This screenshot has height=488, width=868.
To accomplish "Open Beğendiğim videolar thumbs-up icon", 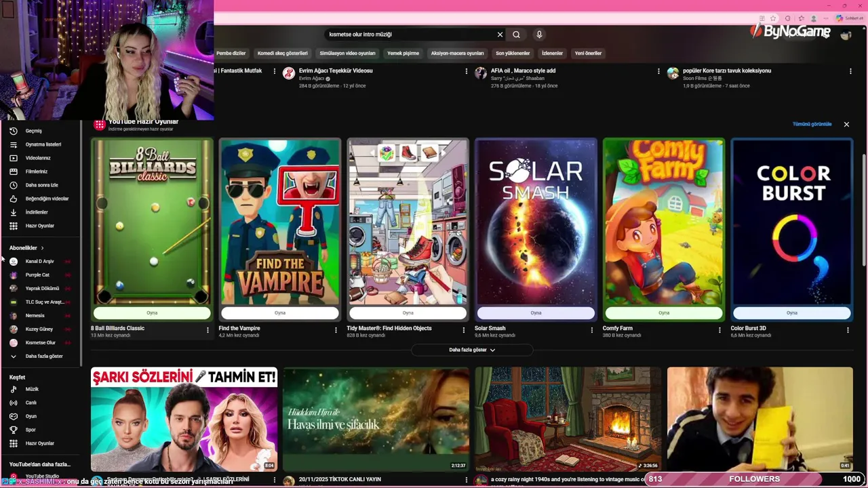I will (x=13, y=199).
